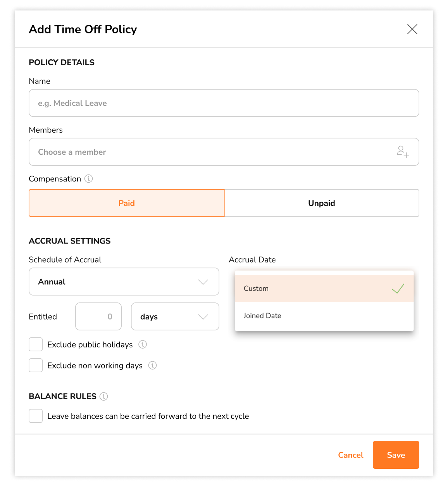The image size is (448, 489).
Task: Click the policy Name input field
Action: 224,103
